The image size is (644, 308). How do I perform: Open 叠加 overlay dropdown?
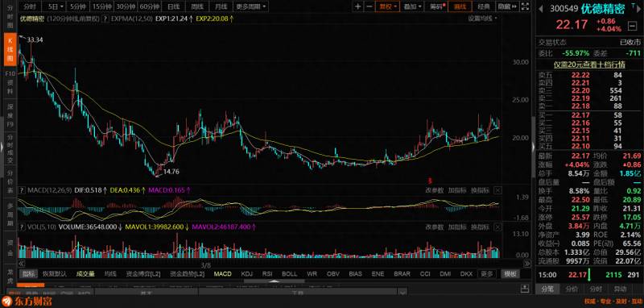(x=413, y=6)
